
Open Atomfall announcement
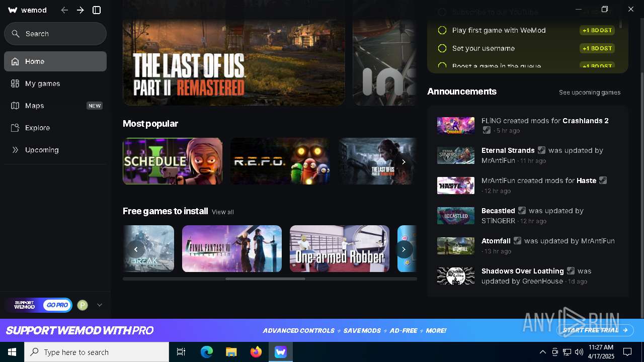[528, 246]
